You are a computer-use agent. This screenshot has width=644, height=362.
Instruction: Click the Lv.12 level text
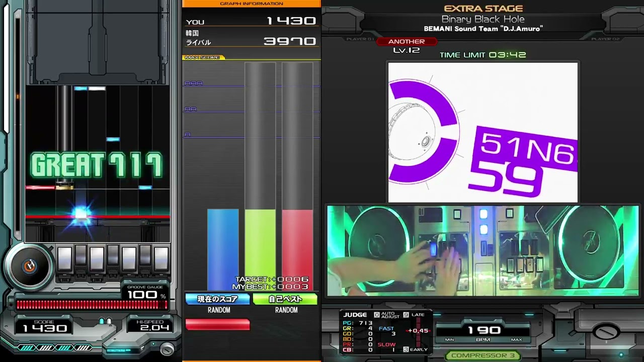pyautogui.click(x=406, y=50)
